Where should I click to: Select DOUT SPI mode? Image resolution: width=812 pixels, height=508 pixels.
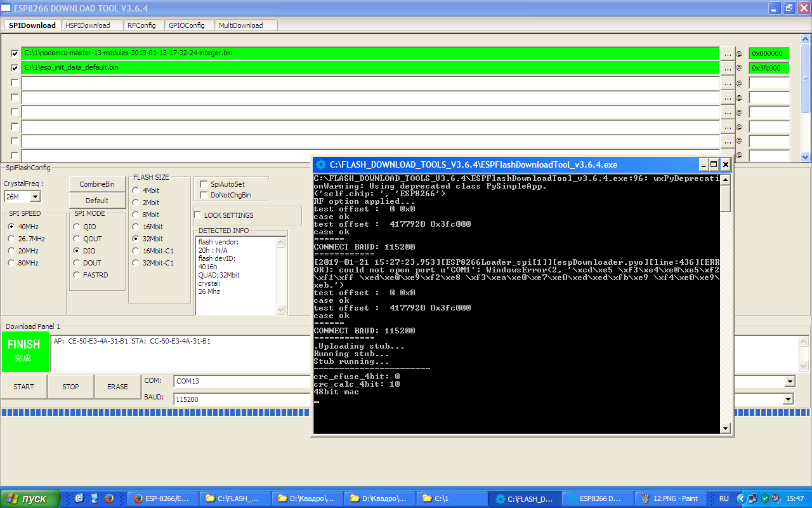77,263
